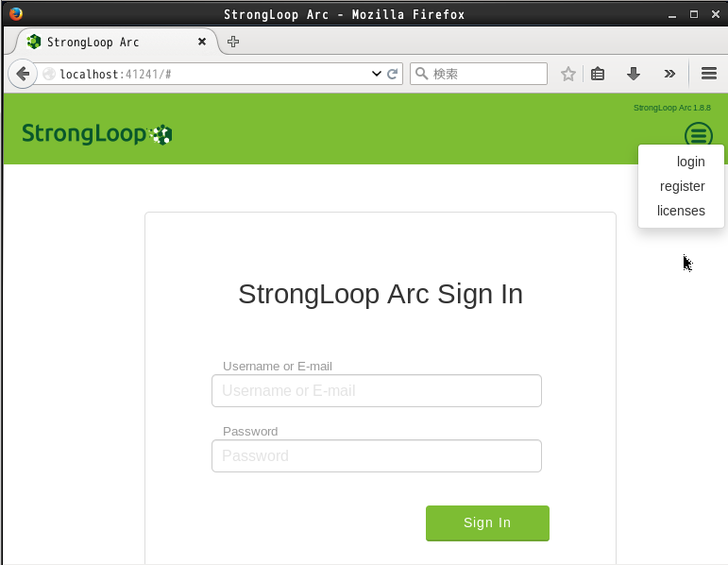This screenshot has width=728, height=565.
Task: Click the Firefox icon in title bar
Action: pos(16,14)
